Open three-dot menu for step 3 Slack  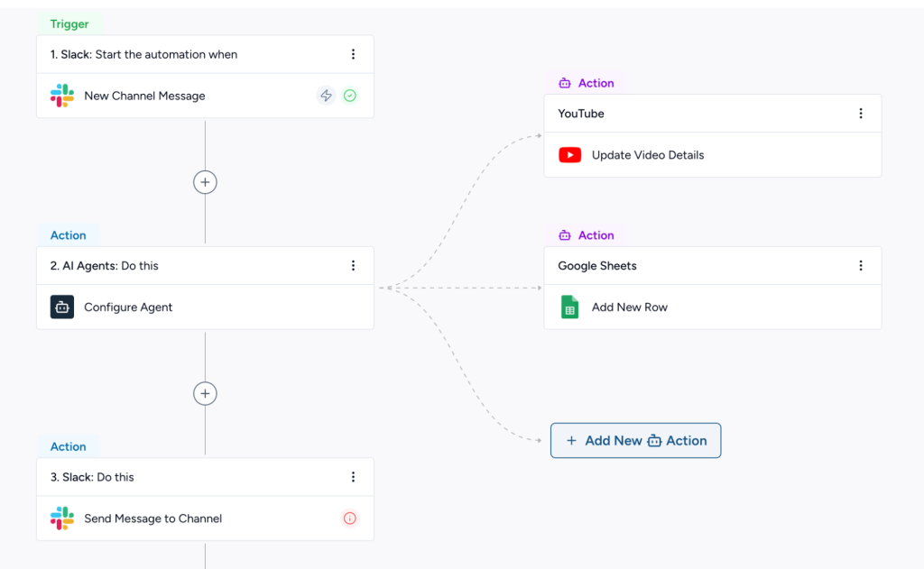point(353,477)
